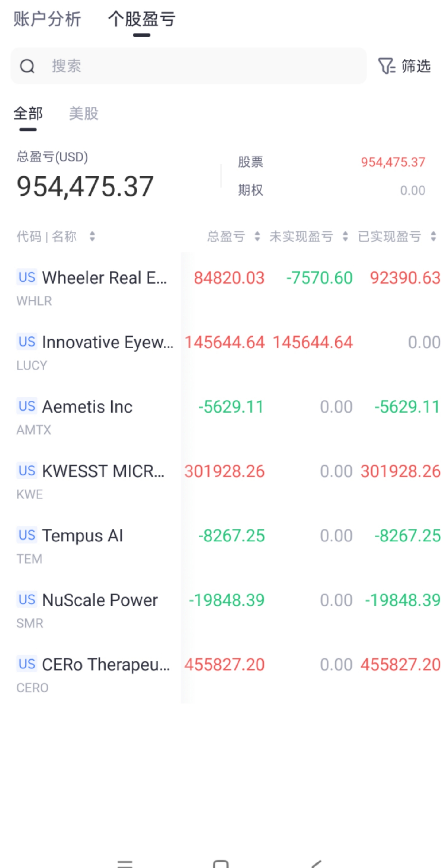Tap the Android back navigation button
Viewport: 441px width, 868px height.
pyautogui.click(x=317, y=864)
